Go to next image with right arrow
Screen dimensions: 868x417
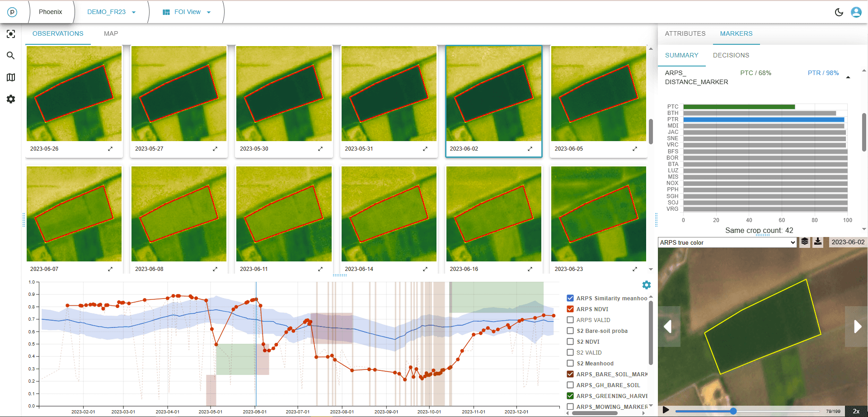tap(857, 326)
